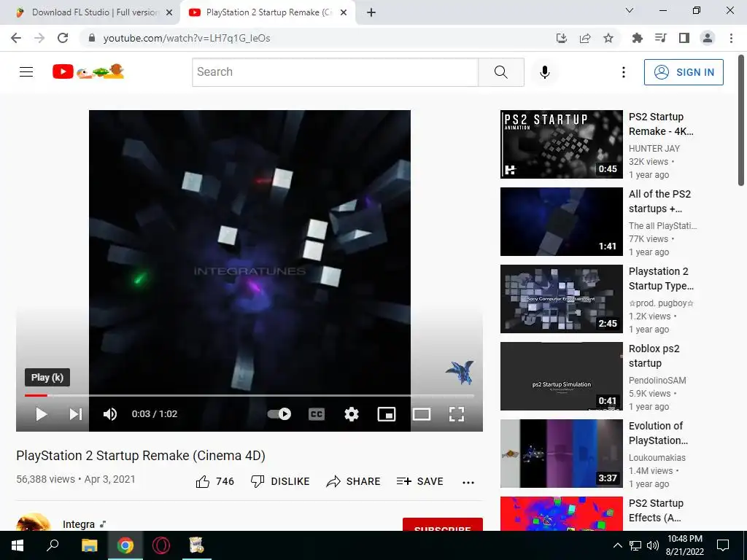This screenshot has width=747, height=560.
Task: Click the address bar URL
Action: pyautogui.click(x=187, y=38)
